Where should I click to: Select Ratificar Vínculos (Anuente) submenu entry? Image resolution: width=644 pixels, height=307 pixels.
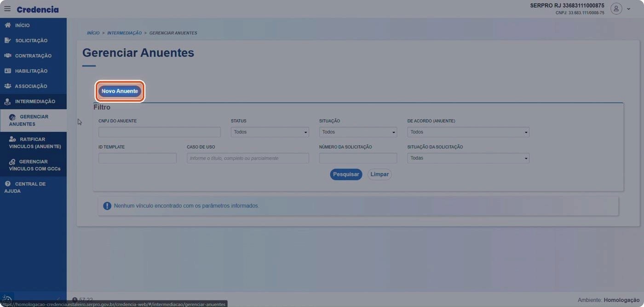point(33,143)
